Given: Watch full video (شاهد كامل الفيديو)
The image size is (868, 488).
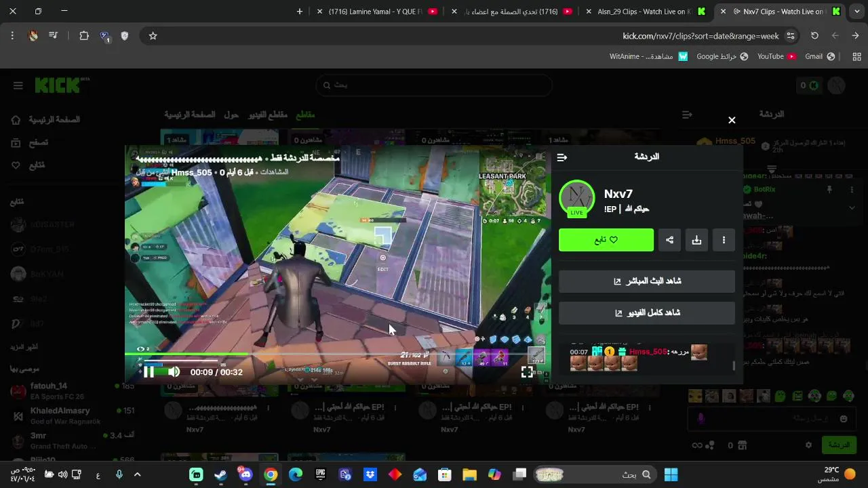Looking at the screenshot, I should coord(647,313).
